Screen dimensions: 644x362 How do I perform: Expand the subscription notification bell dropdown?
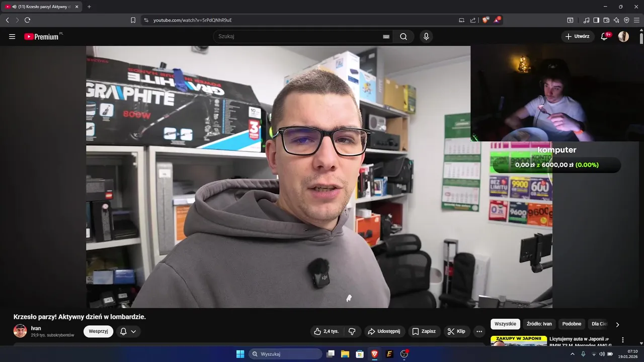tap(128, 331)
